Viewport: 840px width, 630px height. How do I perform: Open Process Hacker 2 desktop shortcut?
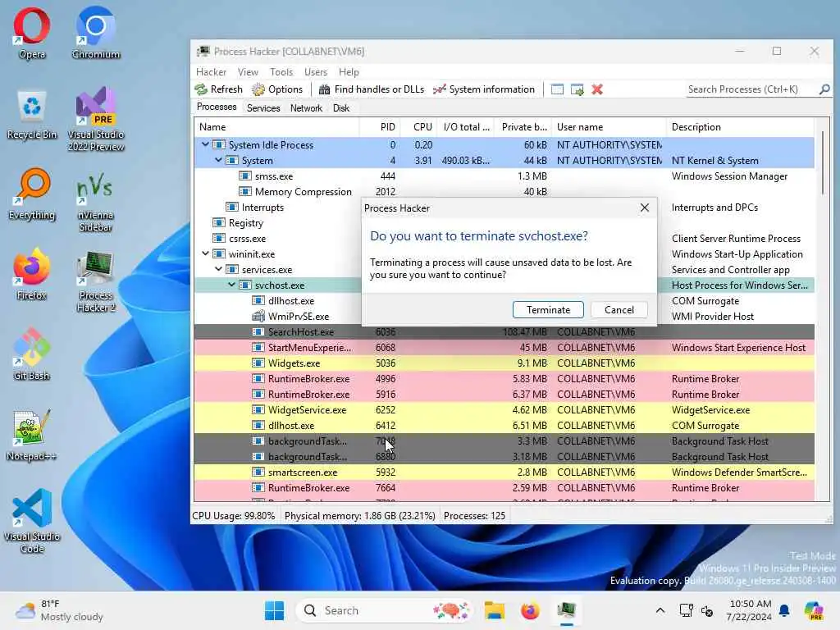coord(96,281)
